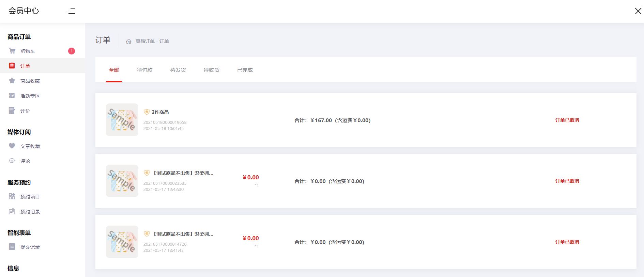The image size is (644, 277).
Task: Collapse the sidebar with the hamburger menu icon
Action: click(71, 11)
